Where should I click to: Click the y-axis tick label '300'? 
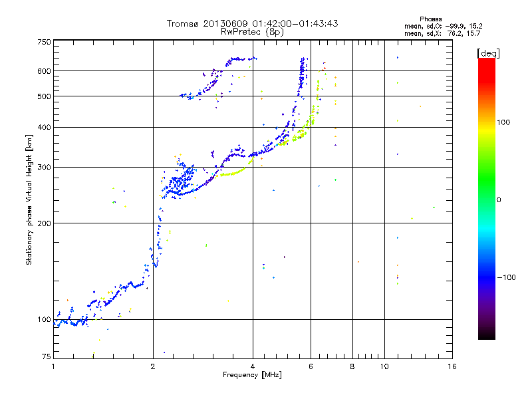pos(44,168)
